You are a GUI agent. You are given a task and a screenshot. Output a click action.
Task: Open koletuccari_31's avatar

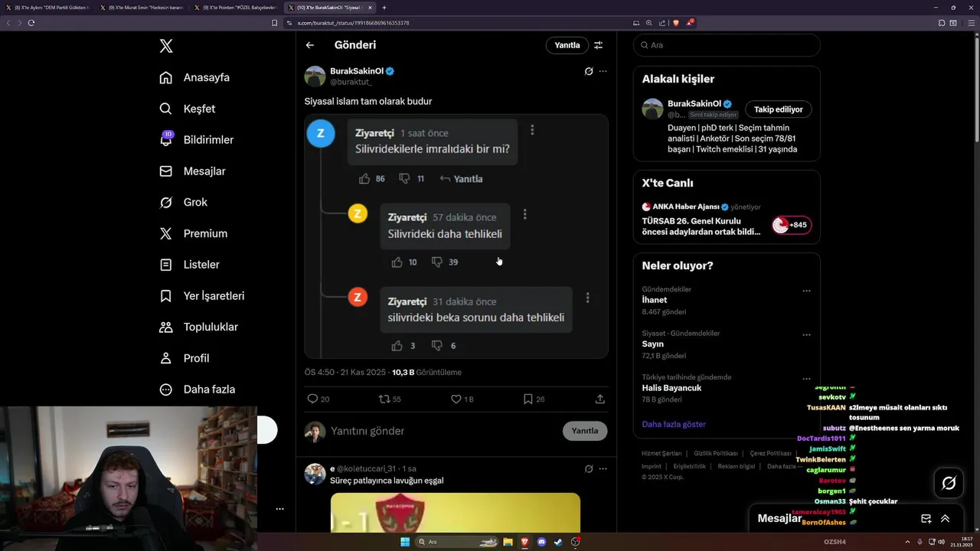(x=315, y=474)
